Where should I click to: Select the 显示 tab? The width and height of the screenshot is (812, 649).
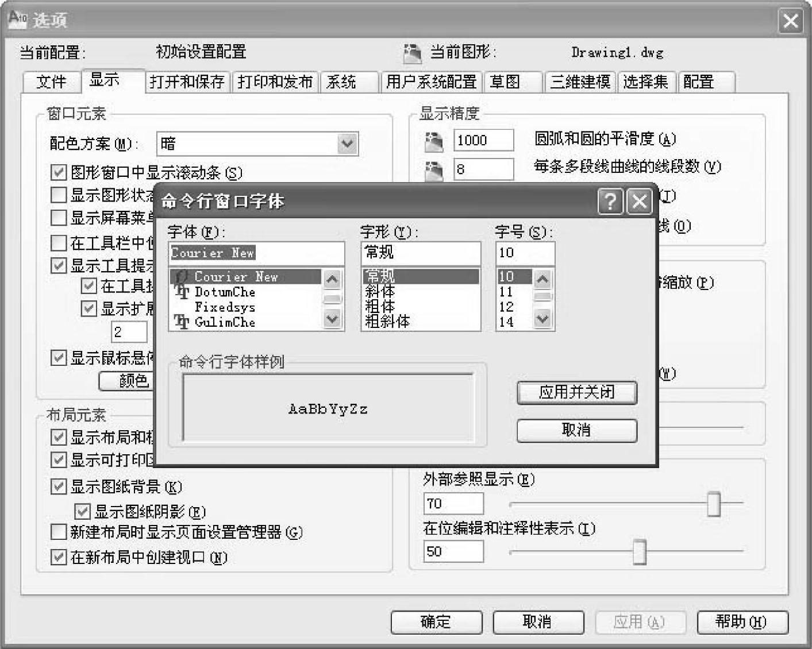[x=113, y=80]
